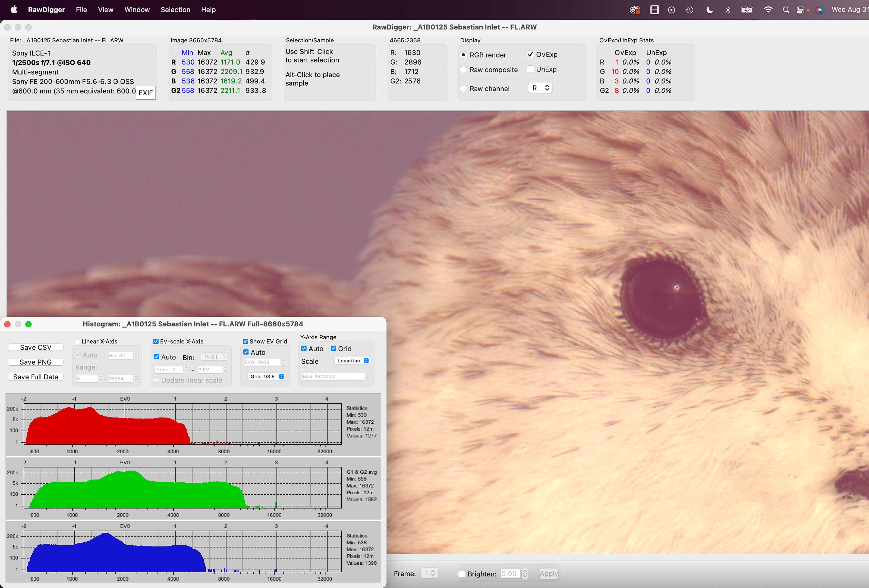869x588 pixels.
Task: Launch Siri from menu bar
Action: (x=819, y=10)
